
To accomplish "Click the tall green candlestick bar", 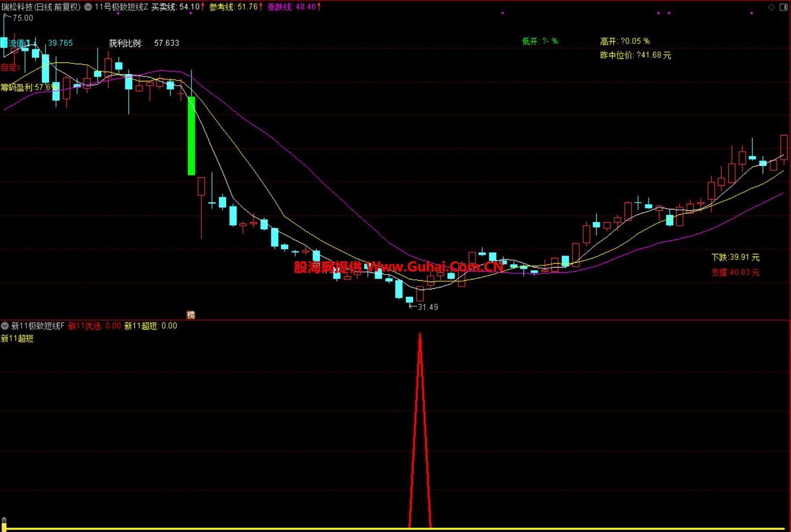I will point(192,136).
